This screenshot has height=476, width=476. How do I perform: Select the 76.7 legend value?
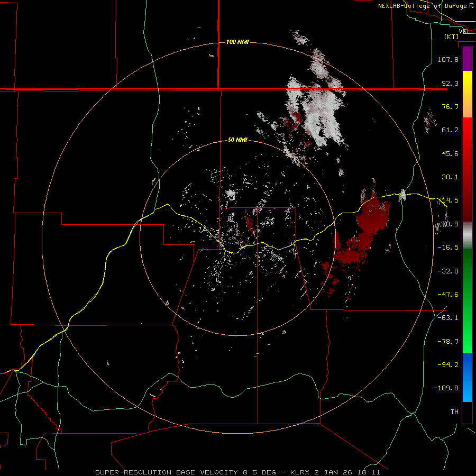click(x=450, y=106)
